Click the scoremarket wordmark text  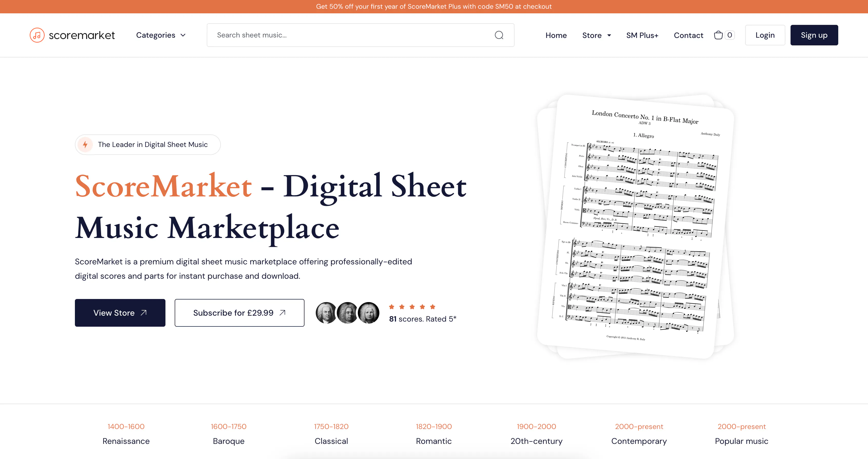82,35
